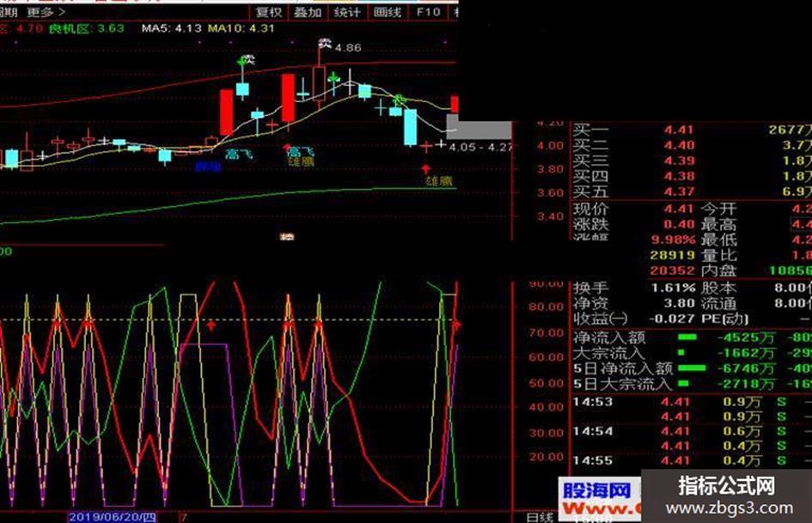Select the 买四 bid row
The height and width of the screenshot is (523, 812).
pos(692,176)
